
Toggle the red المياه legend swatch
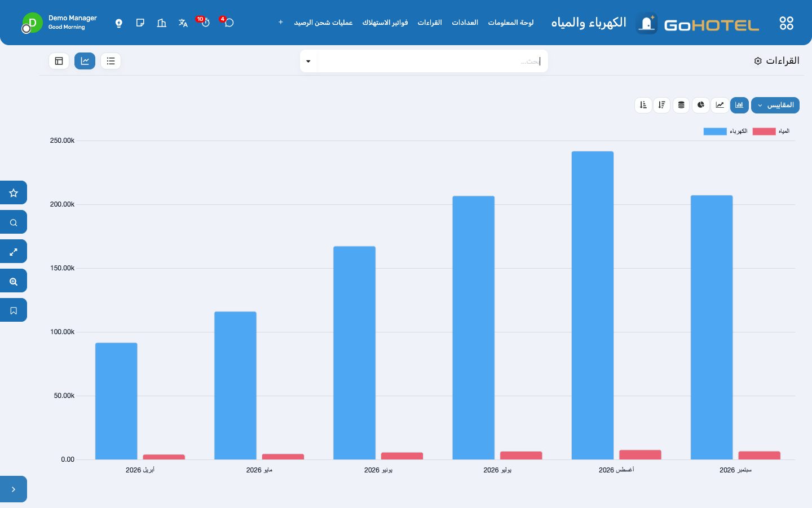[764, 132]
